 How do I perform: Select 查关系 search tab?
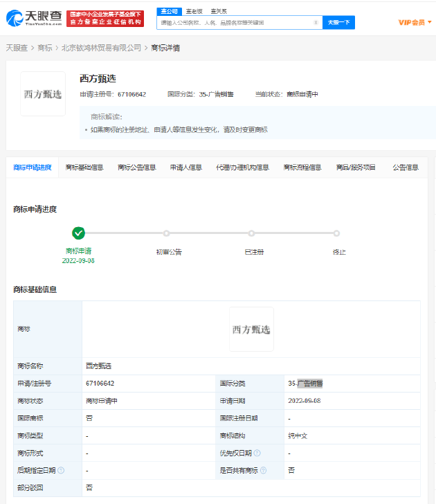click(x=219, y=11)
